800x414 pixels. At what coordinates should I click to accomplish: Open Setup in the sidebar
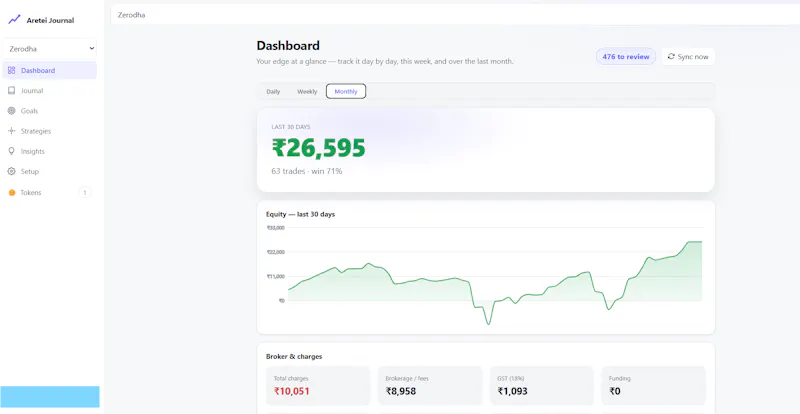(x=49, y=172)
